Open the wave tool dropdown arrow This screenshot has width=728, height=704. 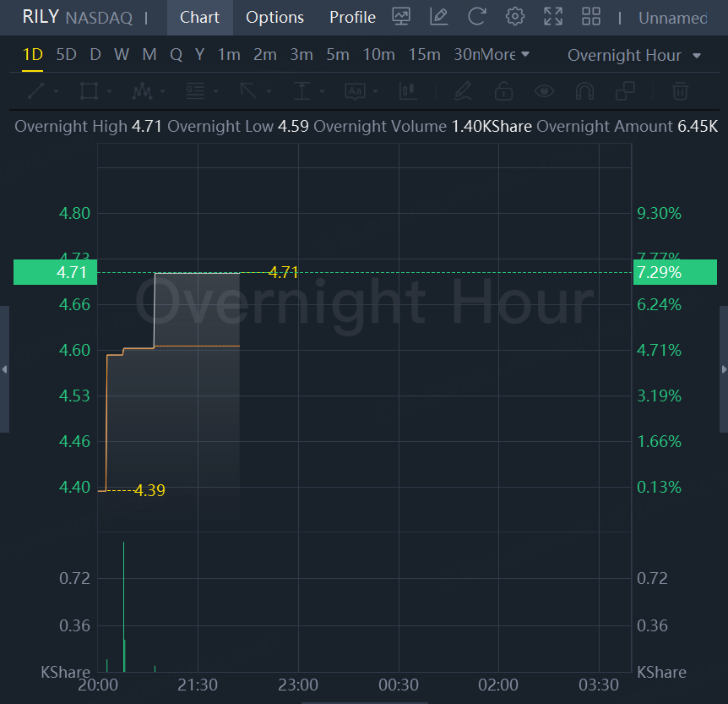(x=162, y=91)
